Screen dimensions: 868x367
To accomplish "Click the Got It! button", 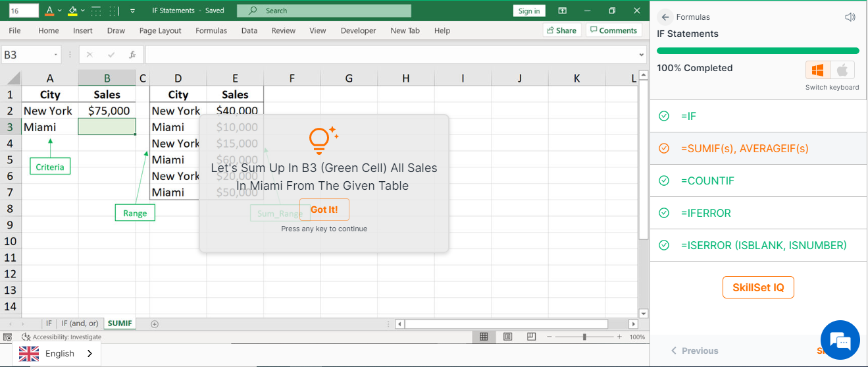I will [324, 210].
